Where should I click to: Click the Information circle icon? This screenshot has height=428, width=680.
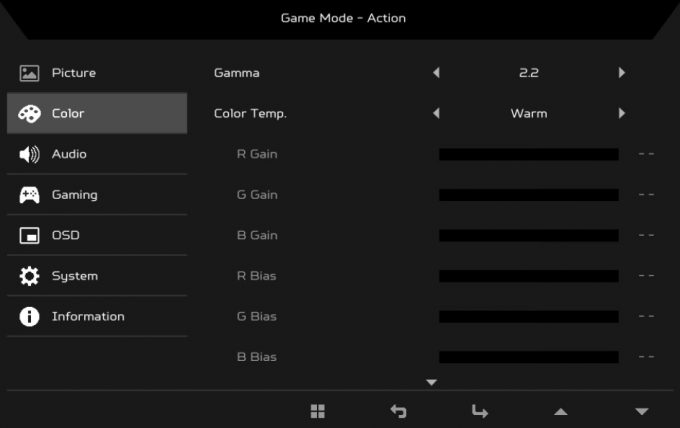tap(29, 317)
